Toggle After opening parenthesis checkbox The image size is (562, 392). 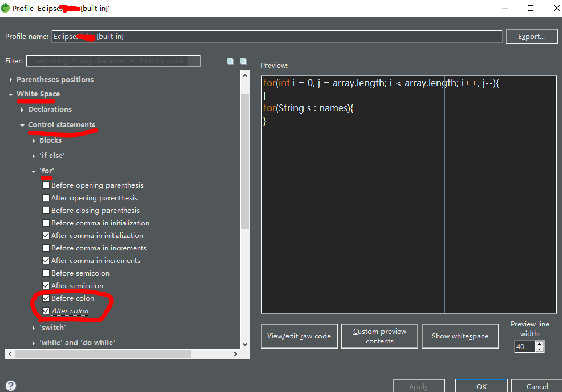coord(46,198)
